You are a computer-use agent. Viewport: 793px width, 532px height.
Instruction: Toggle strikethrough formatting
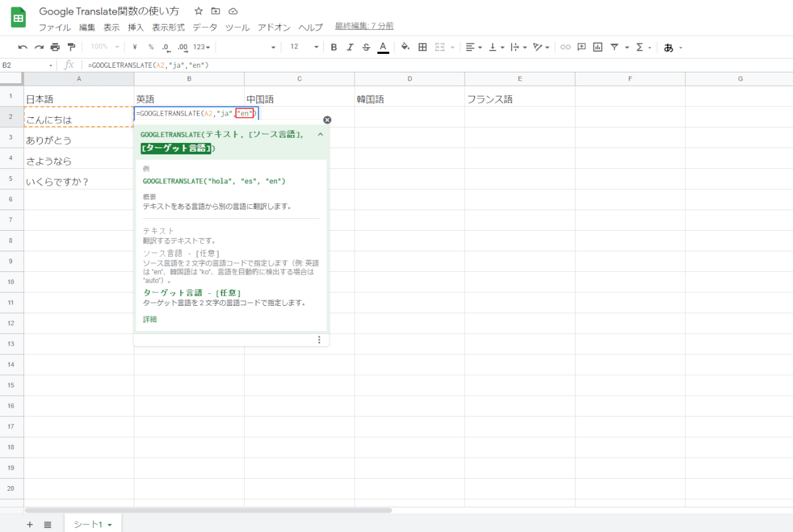pos(366,47)
